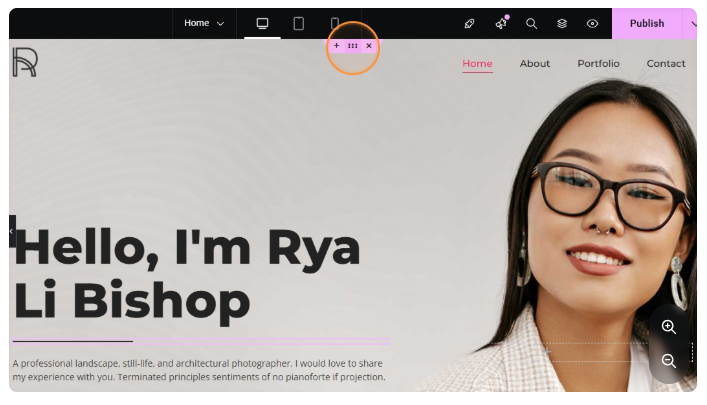Viewport: 707px width, 405px height.
Task: Click the Publish button
Action: tap(646, 23)
